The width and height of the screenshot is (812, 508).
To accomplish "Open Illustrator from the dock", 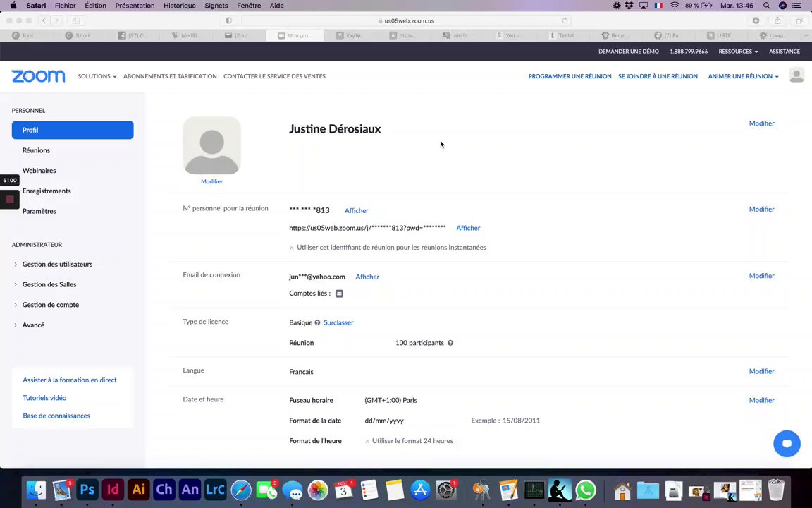I will [x=139, y=490].
